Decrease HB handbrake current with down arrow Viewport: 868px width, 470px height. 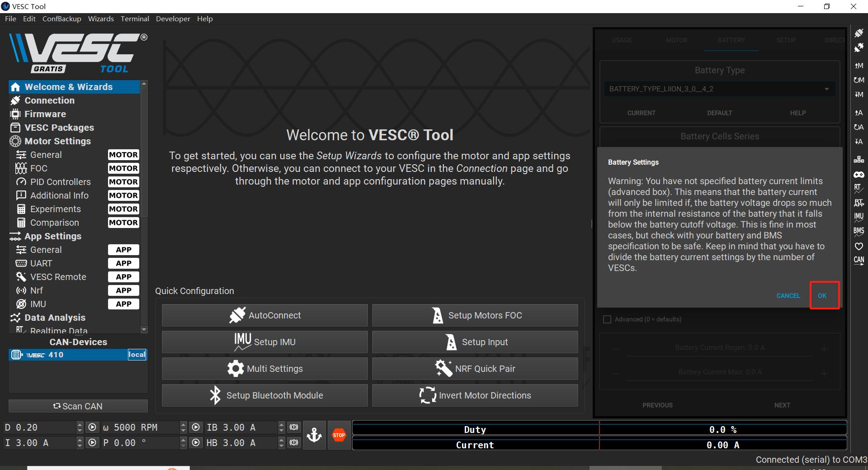pyautogui.click(x=281, y=446)
